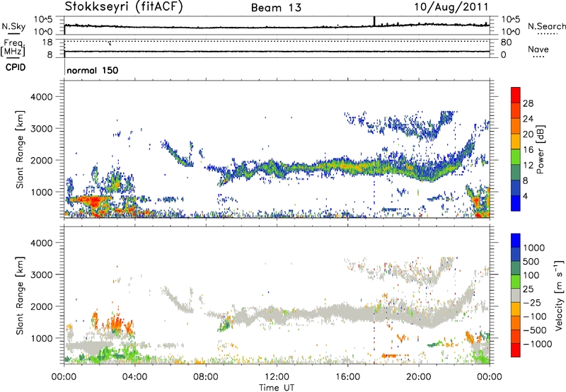This screenshot has height=392, width=566.
Task: Click the date '10/Aug/2011'
Action: [x=451, y=6]
